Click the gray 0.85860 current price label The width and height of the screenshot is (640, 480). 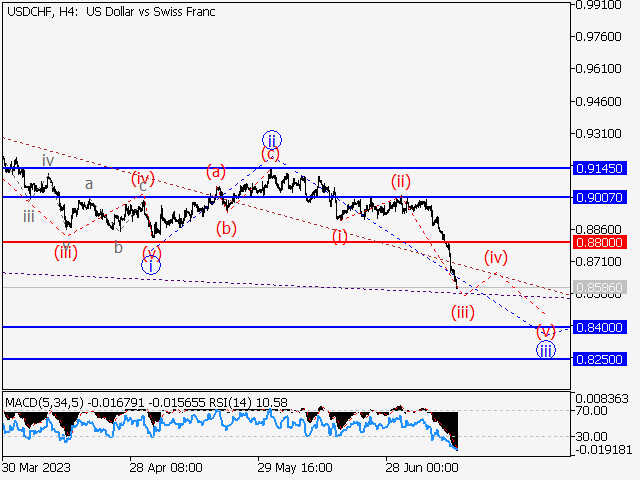coord(600,287)
